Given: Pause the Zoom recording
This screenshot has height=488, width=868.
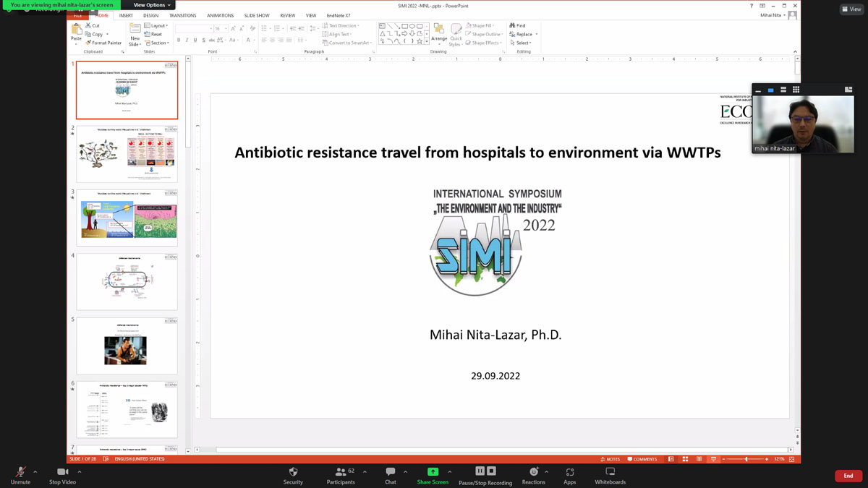Looking at the screenshot, I should (480, 471).
